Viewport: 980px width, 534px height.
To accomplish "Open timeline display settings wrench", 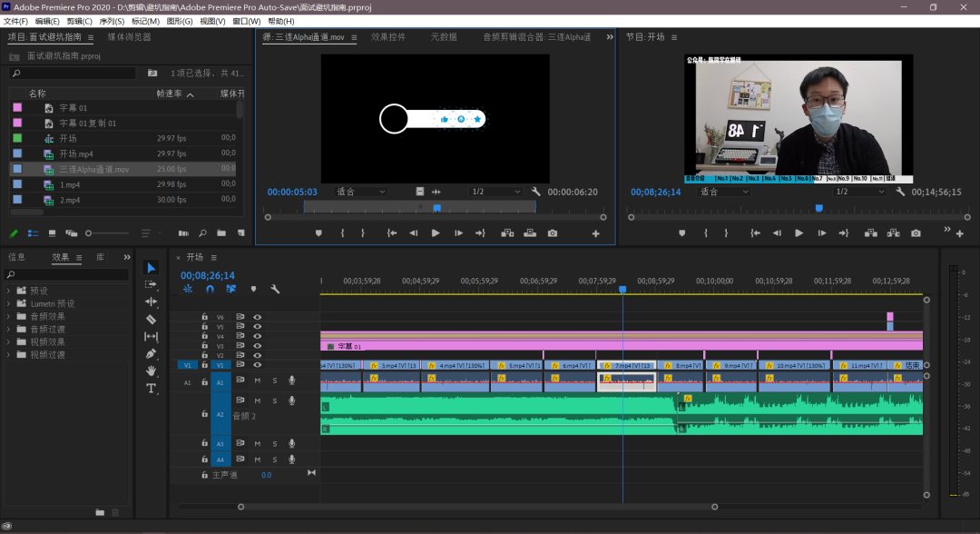I will click(x=275, y=290).
